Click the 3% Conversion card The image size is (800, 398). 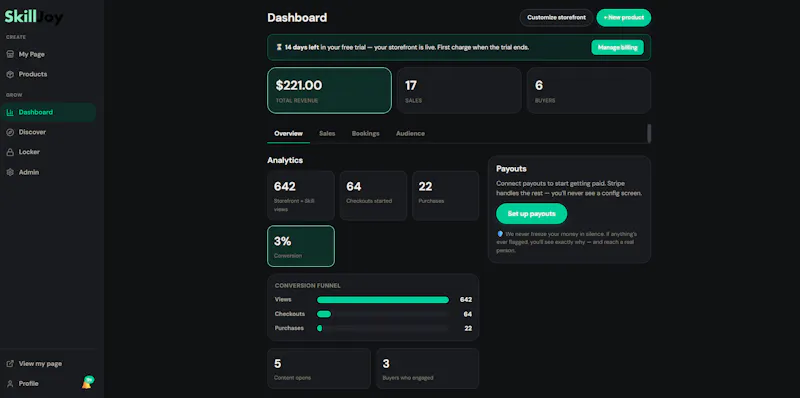[301, 246]
